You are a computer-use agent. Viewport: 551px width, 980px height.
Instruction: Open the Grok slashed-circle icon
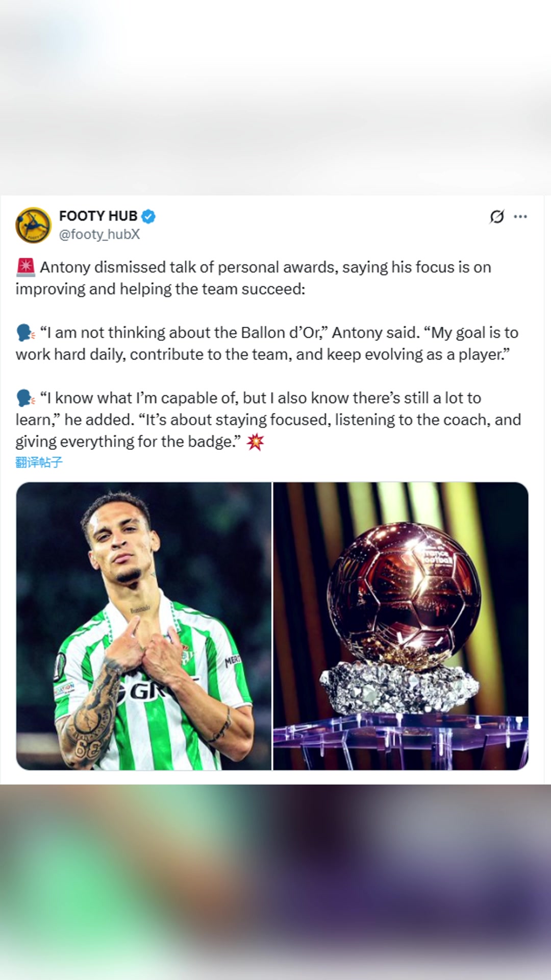[x=496, y=217]
